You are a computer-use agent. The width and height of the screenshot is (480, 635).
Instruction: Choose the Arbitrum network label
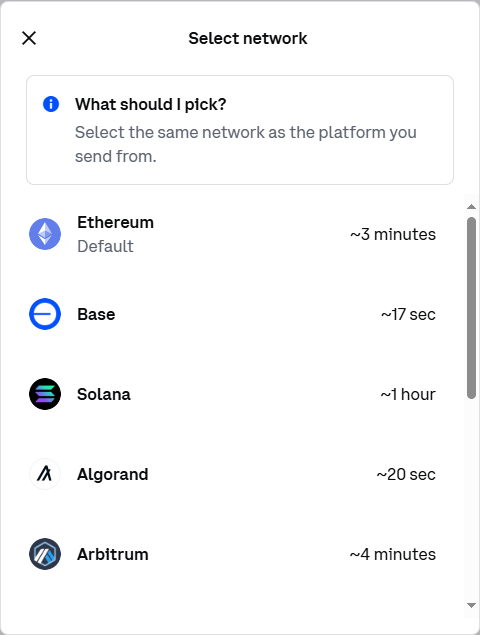(113, 554)
